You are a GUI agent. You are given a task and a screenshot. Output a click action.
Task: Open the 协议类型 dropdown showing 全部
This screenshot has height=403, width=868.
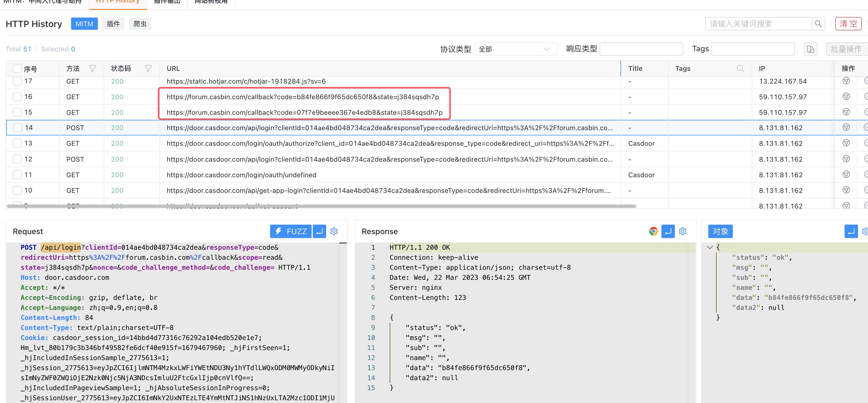coord(515,49)
